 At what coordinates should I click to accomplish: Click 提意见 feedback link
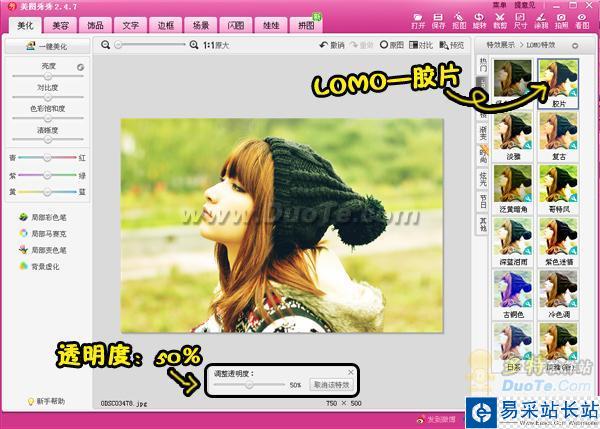click(525, 5)
